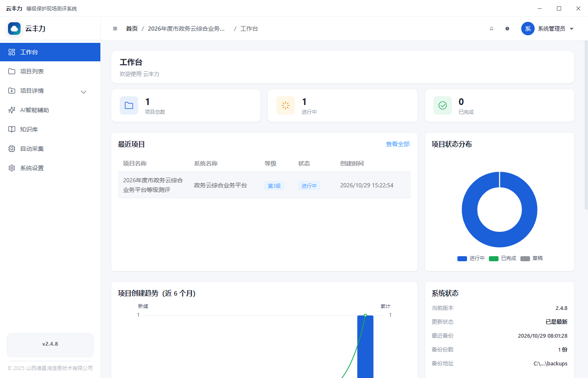588x378 pixels.
Task: Click the v2.4.8 version button
Action: [x=50, y=345]
